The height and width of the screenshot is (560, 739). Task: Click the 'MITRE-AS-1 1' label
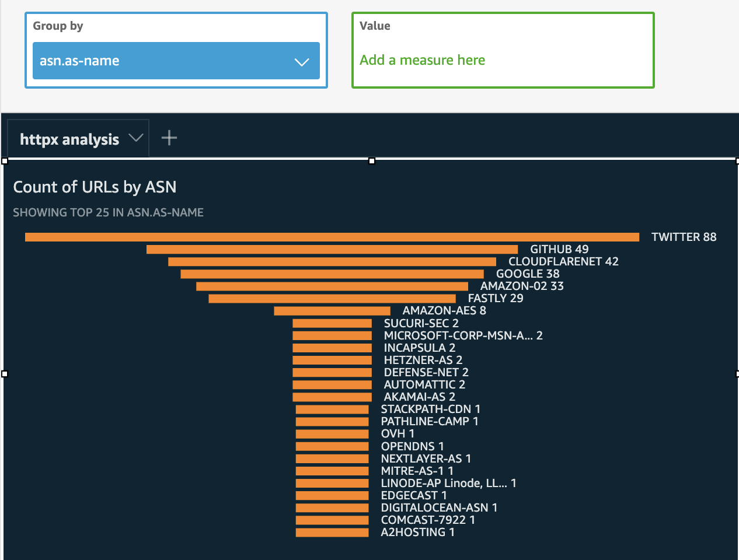[417, 471]
